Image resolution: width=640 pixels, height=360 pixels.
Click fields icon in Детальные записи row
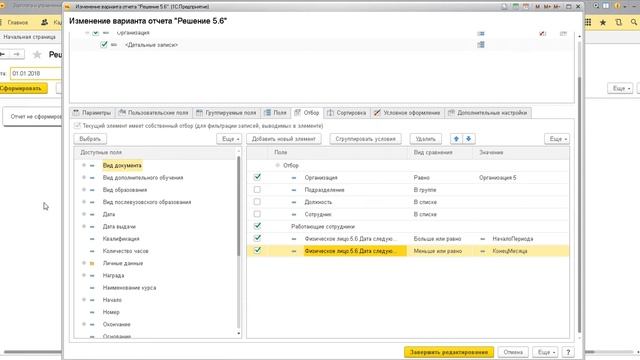(481, 44)
